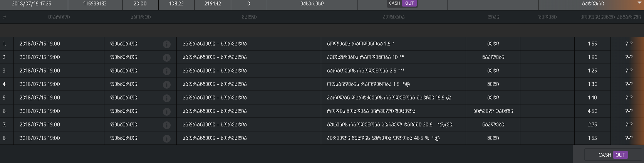Click the მატჩი column header

[249, 17]
